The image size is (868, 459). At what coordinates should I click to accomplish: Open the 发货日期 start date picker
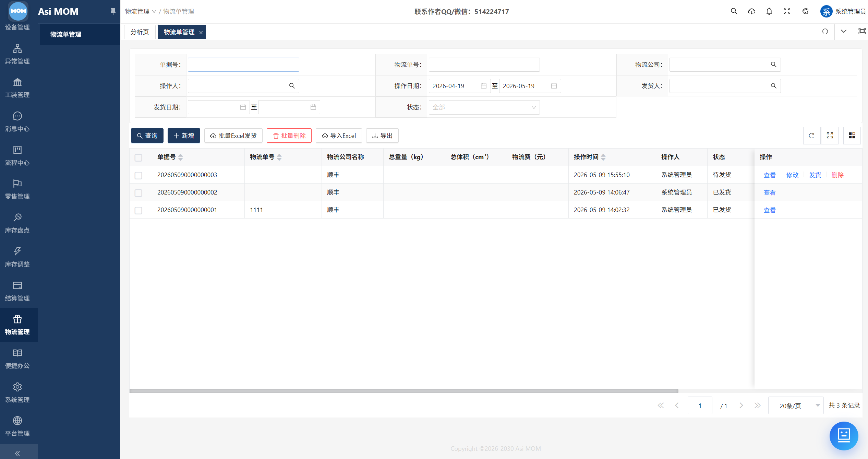click(218, 107)
